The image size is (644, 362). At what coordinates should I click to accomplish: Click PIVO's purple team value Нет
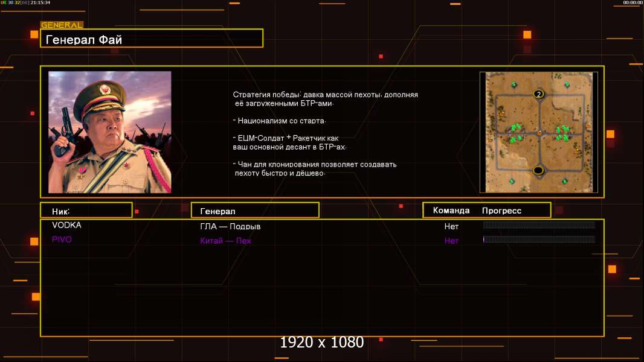click(x=451, y=241)
